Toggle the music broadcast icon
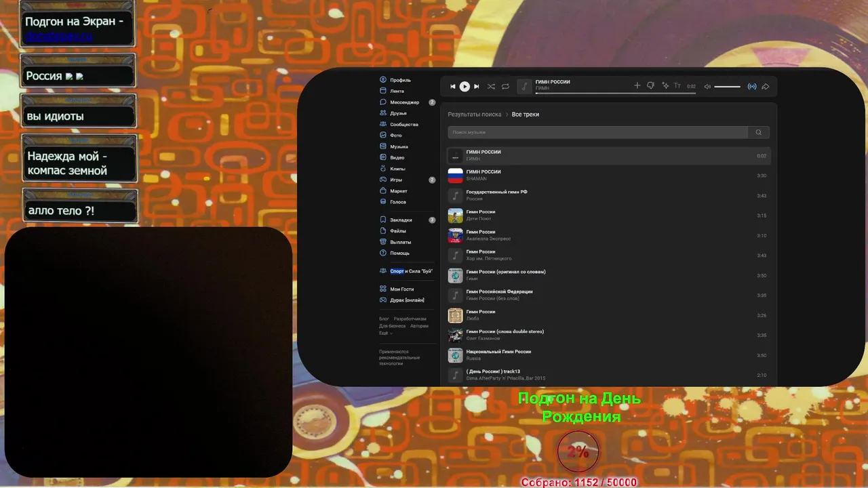The image size is (868, 488). click(752, 87)
